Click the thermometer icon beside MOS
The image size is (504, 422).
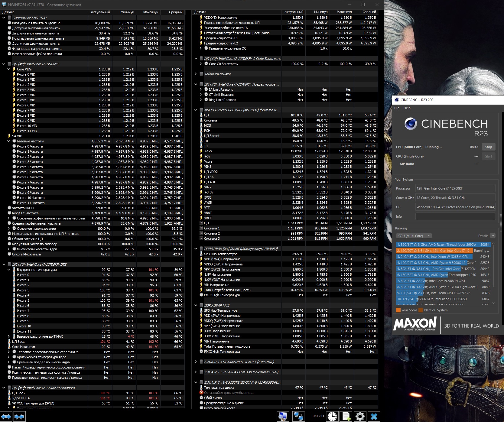point(201,125)
